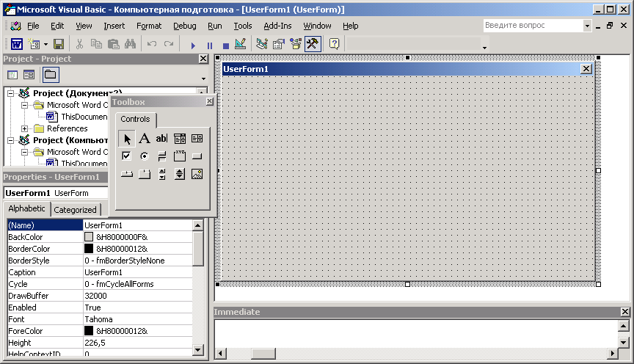Click the View Microsoft Word toolbar icon
The height and width of the screenshot is (364, 634).
tap(17, 44)
